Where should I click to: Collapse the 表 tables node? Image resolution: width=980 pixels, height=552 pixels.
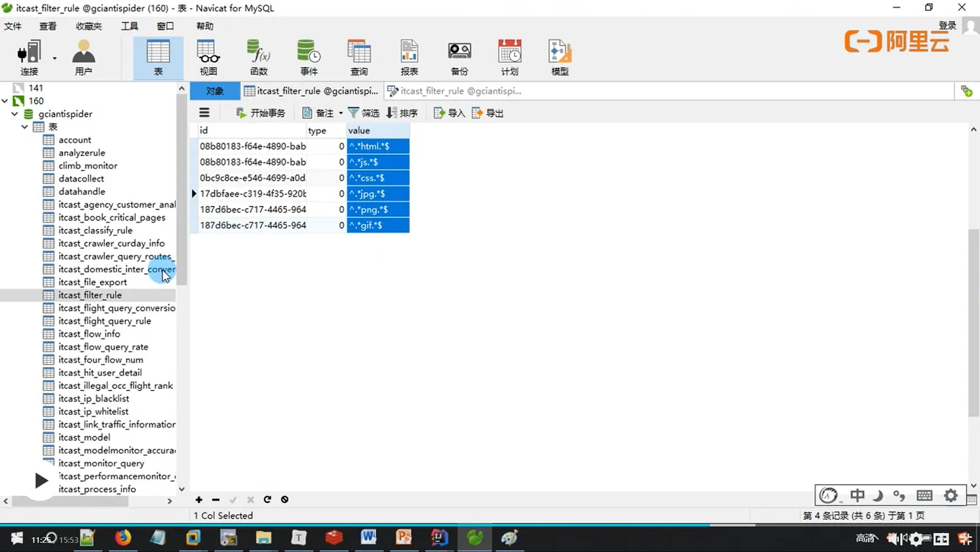click(24, 127)
